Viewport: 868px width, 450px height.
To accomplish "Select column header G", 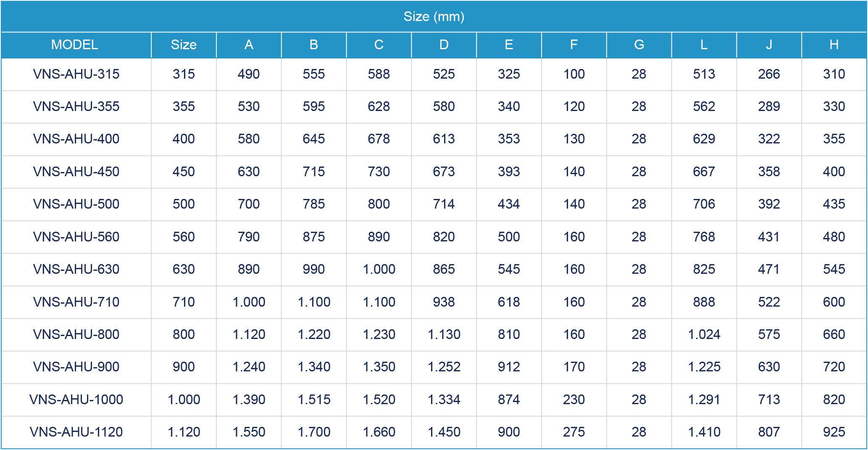I will click(639, 45).
